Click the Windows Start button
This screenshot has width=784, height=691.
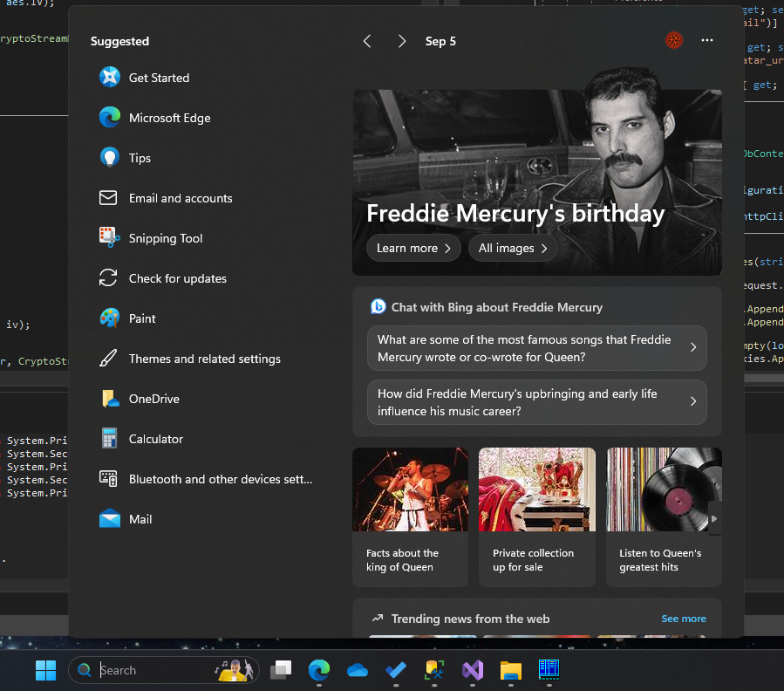[45, 670]
